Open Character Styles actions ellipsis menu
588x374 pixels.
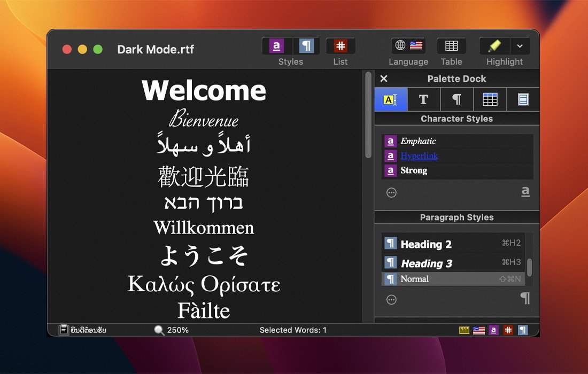click(x=391, y=192)
